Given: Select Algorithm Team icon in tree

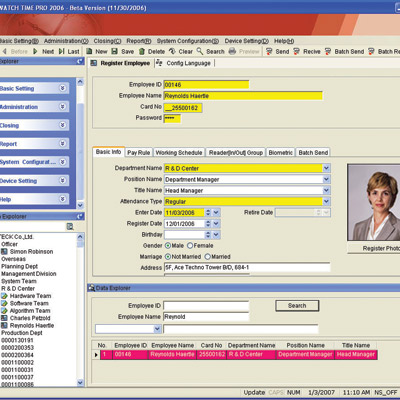Looking at the screenshot, I should [4, 311].
